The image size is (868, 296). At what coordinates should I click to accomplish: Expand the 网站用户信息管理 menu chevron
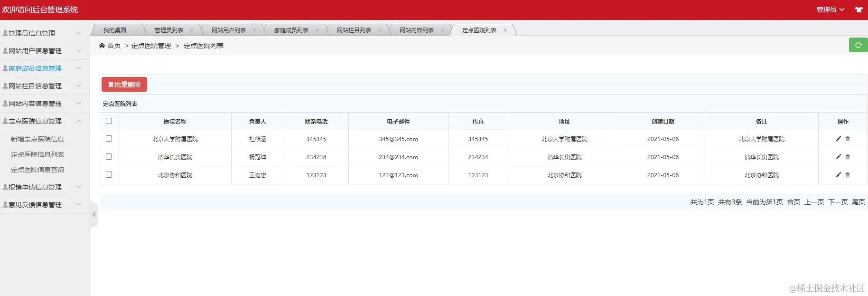79,50
